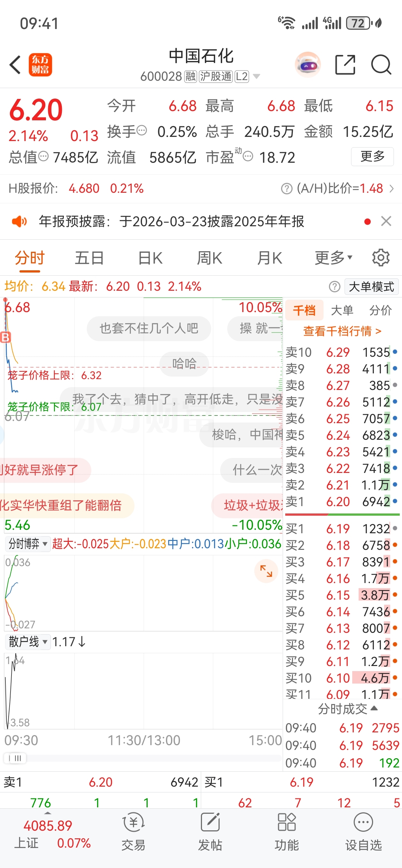Tap the 换手 info icon
This screenshot has width=402, height=868.
pos(142,130)
